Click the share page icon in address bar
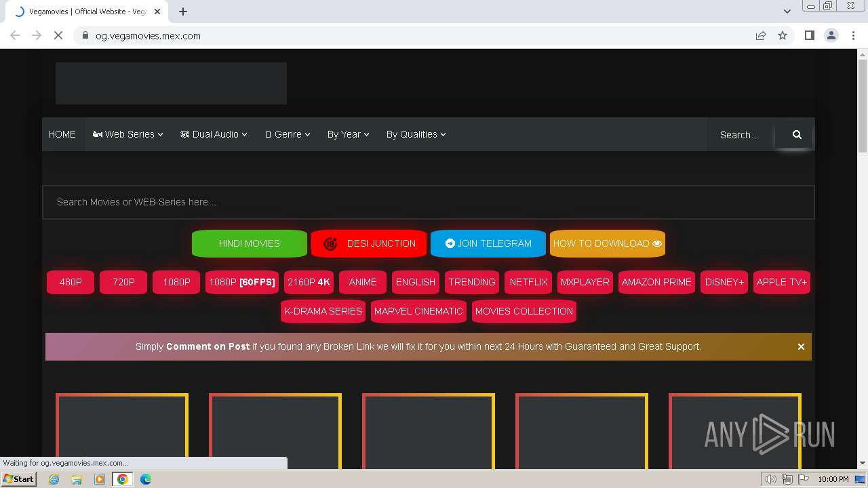 coord(761,36)
